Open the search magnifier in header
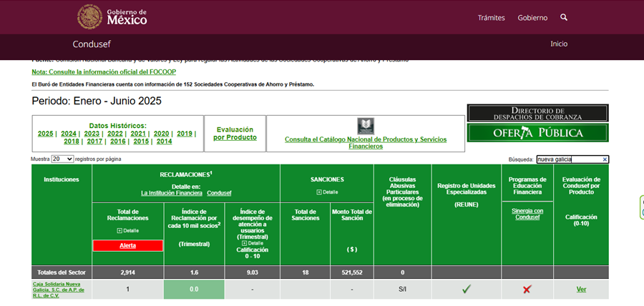The width and height of the screenshot is (644, 306). 564,17
